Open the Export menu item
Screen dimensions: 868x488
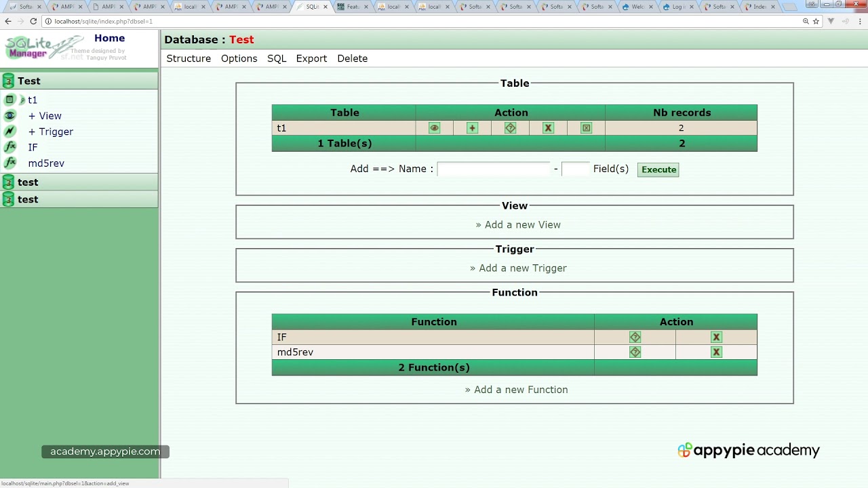click(x=311, y=58)
